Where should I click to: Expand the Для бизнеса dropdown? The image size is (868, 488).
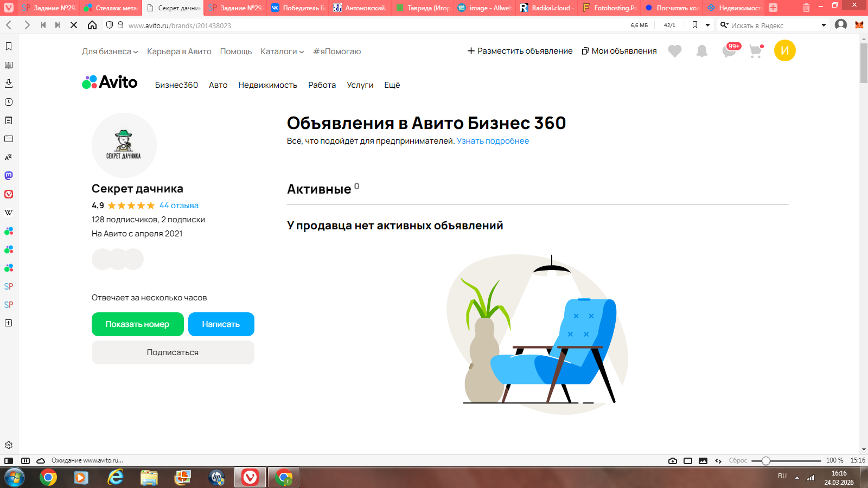pyautogui.click(x=110, y=52)
